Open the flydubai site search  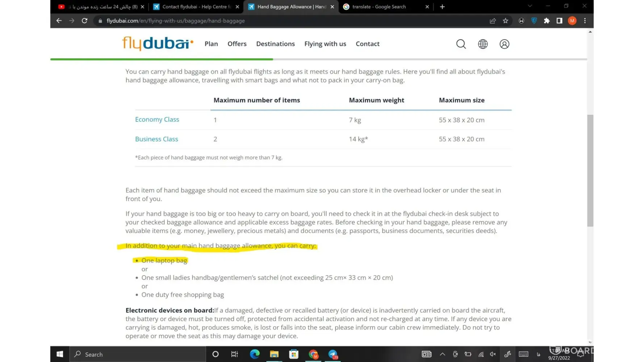(461, 44)
